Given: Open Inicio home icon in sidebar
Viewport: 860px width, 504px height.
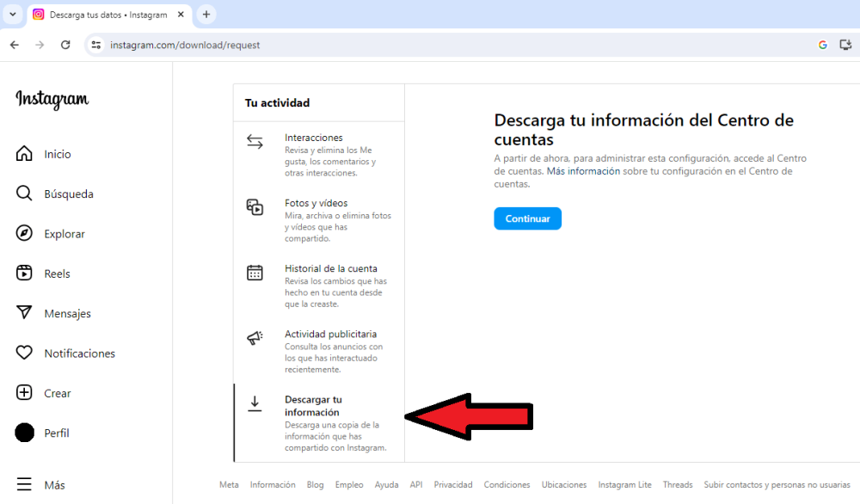Looking at the screenshot, I should [x=24, y=154].
